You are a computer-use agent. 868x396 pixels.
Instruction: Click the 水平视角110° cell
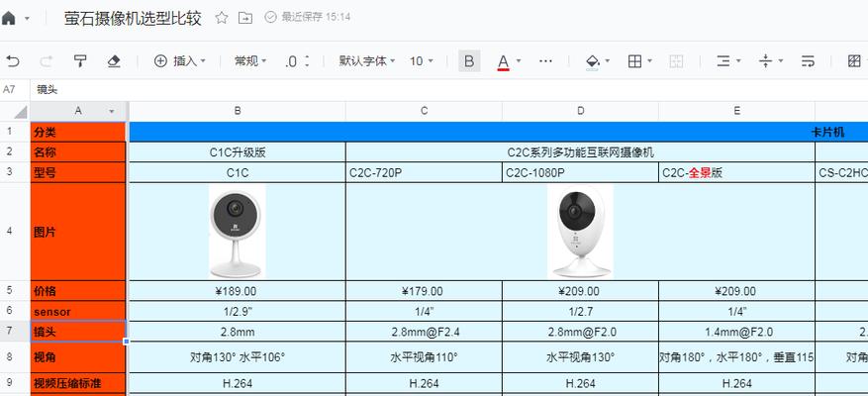click(x=424, y=357)
